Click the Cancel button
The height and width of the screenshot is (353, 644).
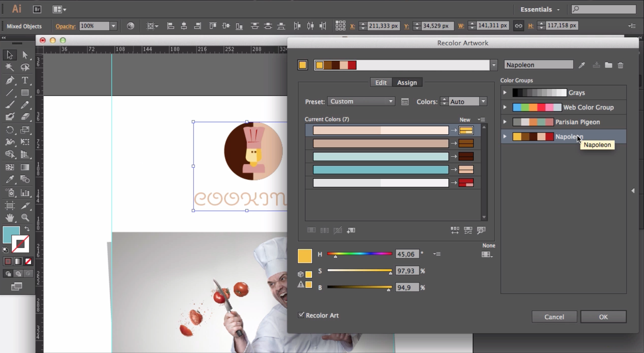554,316
